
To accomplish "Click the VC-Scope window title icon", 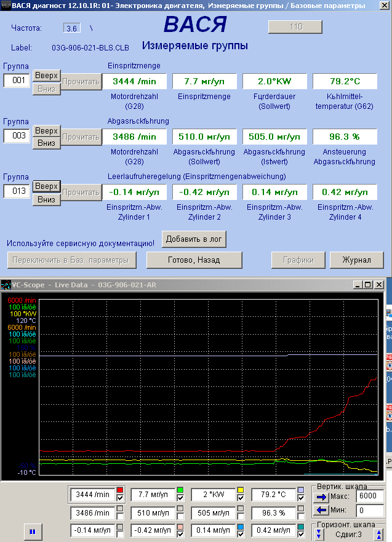I will point(6,285).
